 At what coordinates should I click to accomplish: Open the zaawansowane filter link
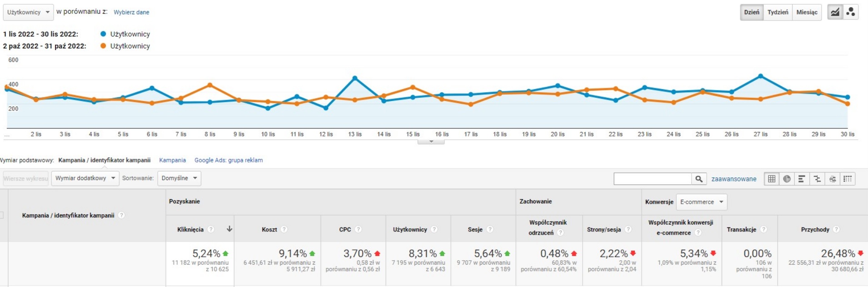pyautogui.click(x=734, y=179)
